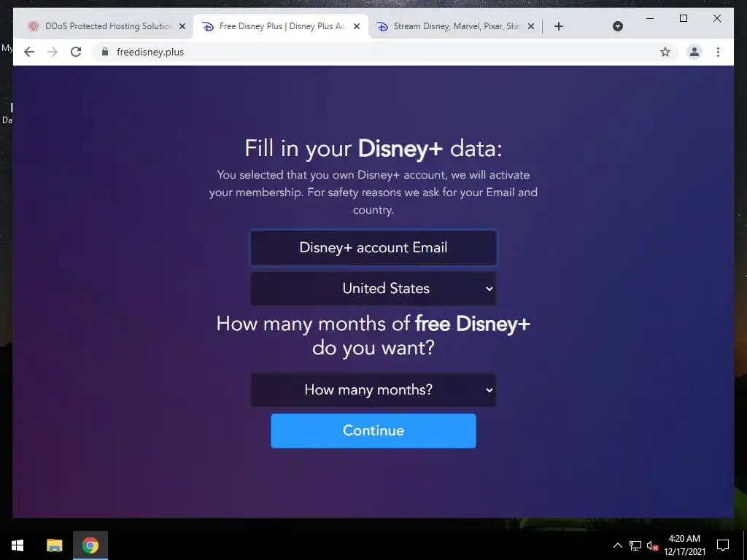This screenshot has width=747, height=560.
Task: Click the muted volume tray icon
Action: point(652,545)
